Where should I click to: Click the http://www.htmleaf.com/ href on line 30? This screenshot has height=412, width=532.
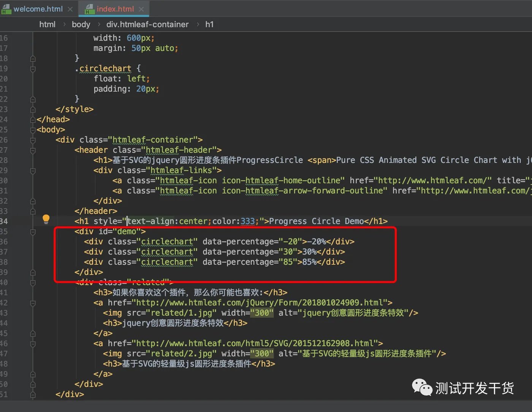tap(432, 180)
